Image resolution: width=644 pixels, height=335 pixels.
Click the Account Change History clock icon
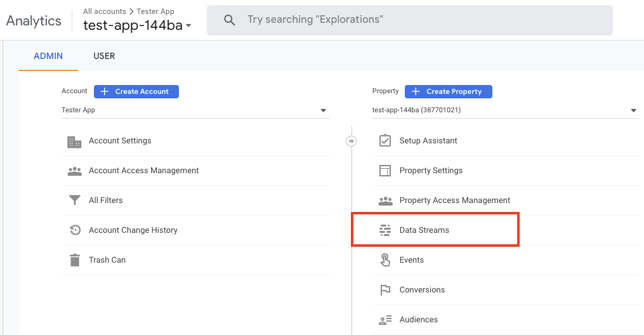coord(75,230)
